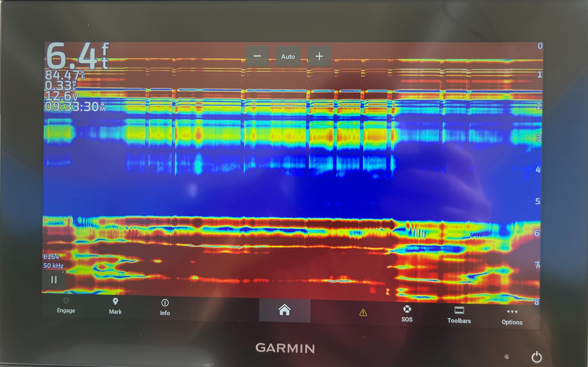Tap the 50 kHz frequency label
The image size is (588, 367).
(53, 266)
